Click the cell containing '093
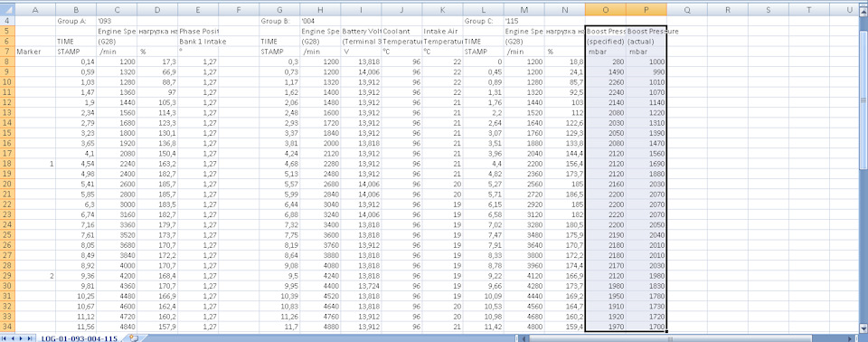This screenshot has width=868, height=342. (x=117, y=21)
